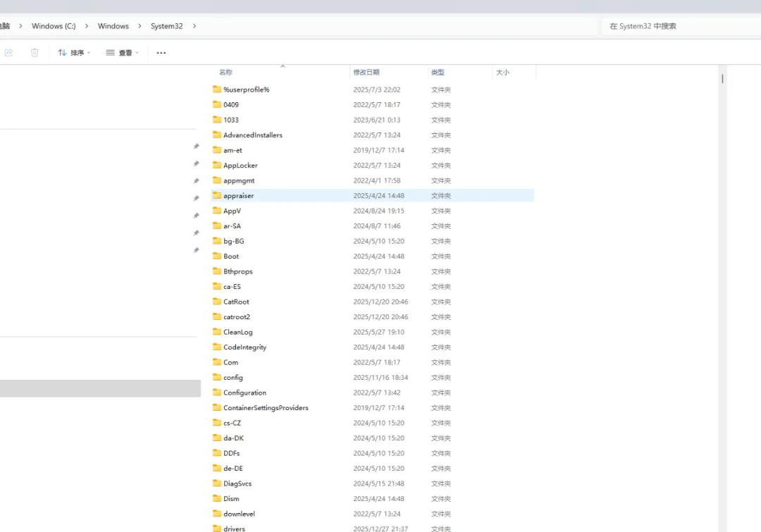Open the sort dropdown
This screenshot has width=761, height=532.
tap(74, 52)
